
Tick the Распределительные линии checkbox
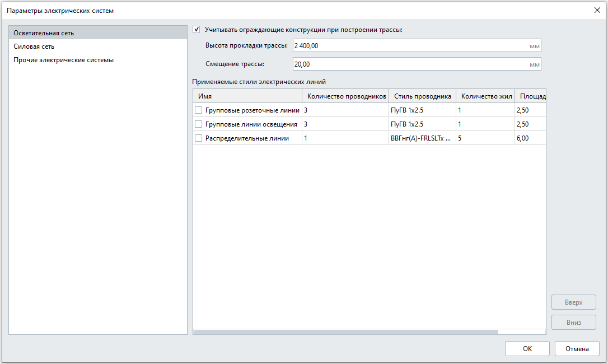click(x=199, y=138)
